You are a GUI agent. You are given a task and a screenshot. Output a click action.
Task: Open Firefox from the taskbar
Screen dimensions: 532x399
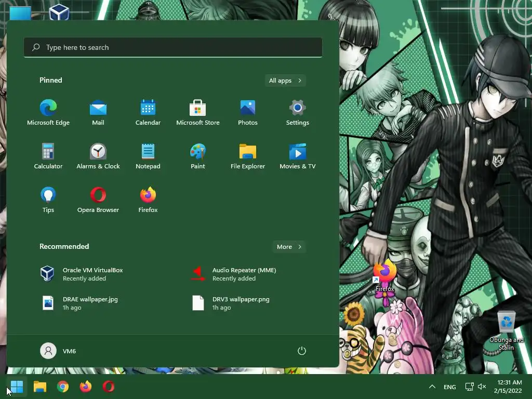[x=86, y=387]
